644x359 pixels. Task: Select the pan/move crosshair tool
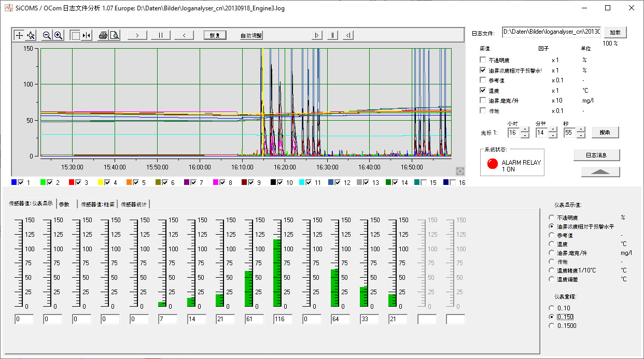tap(19, 35)
